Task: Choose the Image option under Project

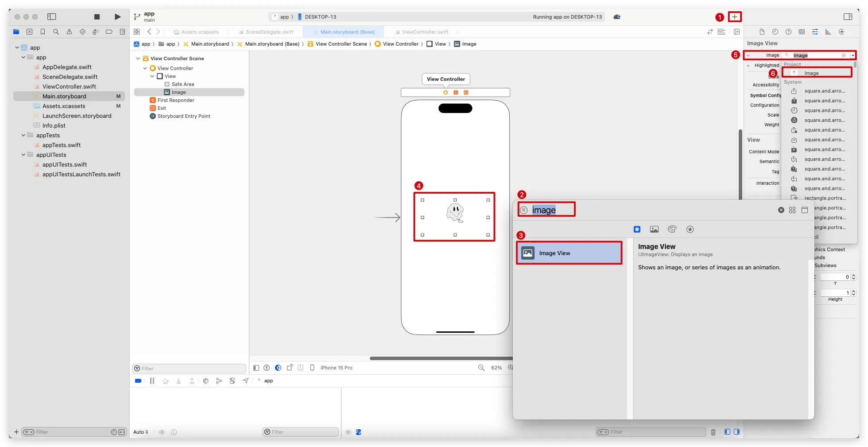Action: coord(816,73)
